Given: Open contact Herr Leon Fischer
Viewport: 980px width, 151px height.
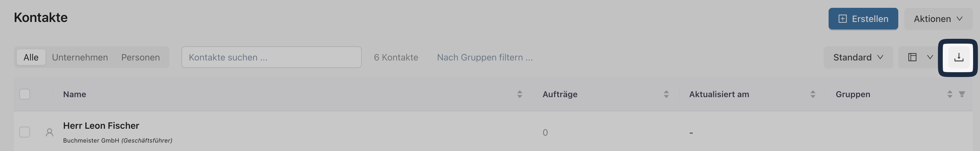Looking at the screenshot, I should pos(101,125).
